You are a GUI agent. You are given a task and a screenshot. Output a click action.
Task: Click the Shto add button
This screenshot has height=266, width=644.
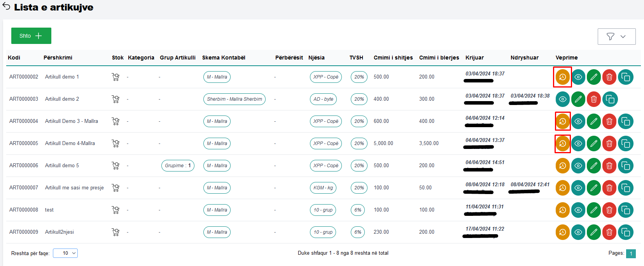click(x=31, y=36)
